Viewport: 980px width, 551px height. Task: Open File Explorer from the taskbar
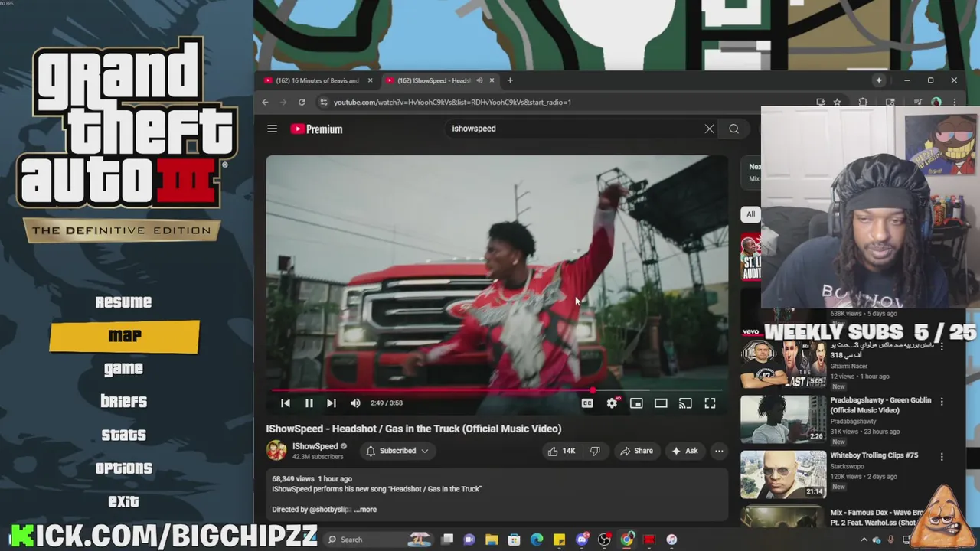[492, 540]
